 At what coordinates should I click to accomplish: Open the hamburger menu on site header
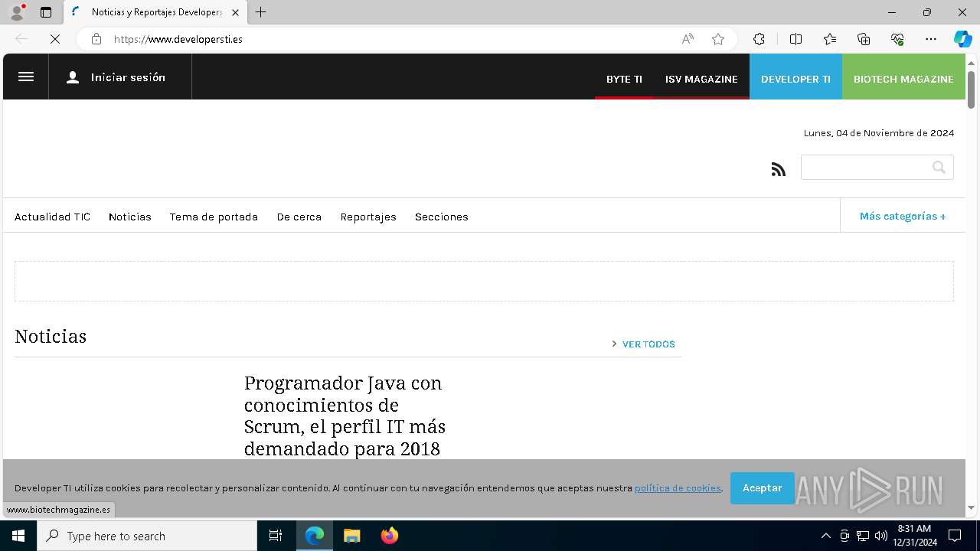26,77
